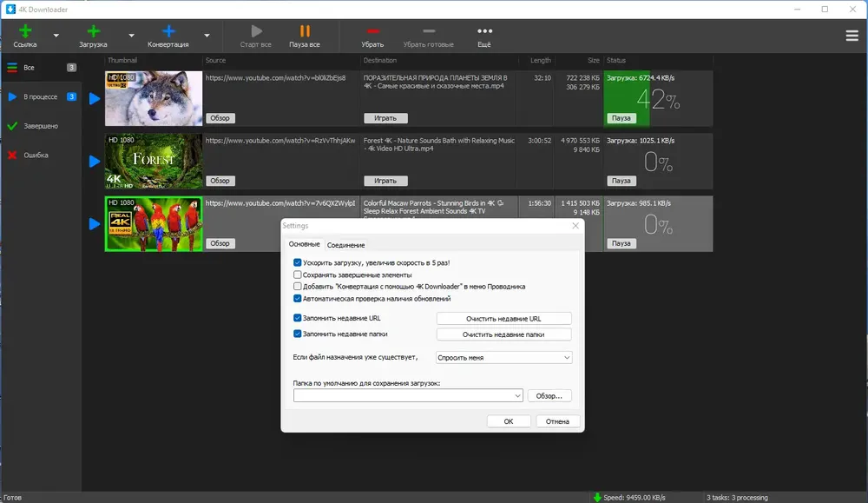The height and width of the screenshot is (503, 868).
Task: Confirm settings with the OK button
Action: [x=509, y=421]
